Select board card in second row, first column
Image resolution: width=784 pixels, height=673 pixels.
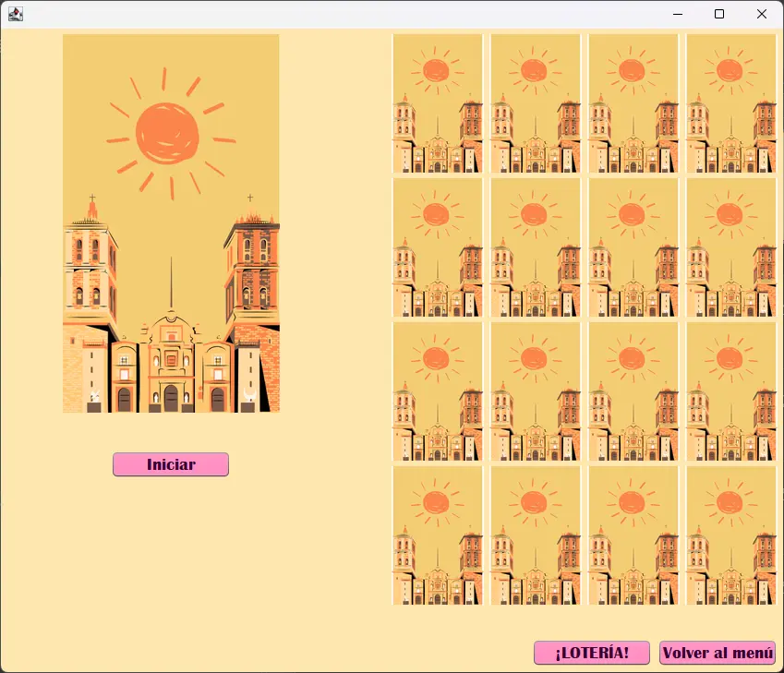tap(438, 247)
